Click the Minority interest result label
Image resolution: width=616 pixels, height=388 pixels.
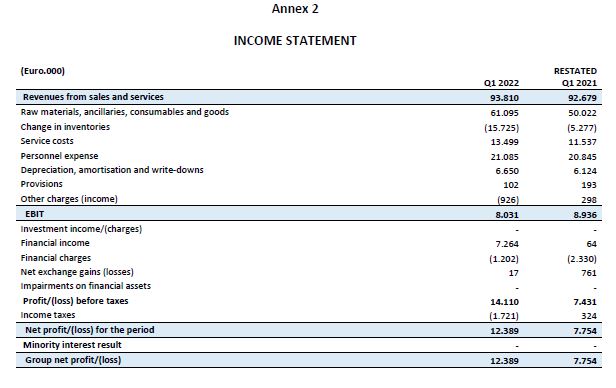click(x=72, y=345)
